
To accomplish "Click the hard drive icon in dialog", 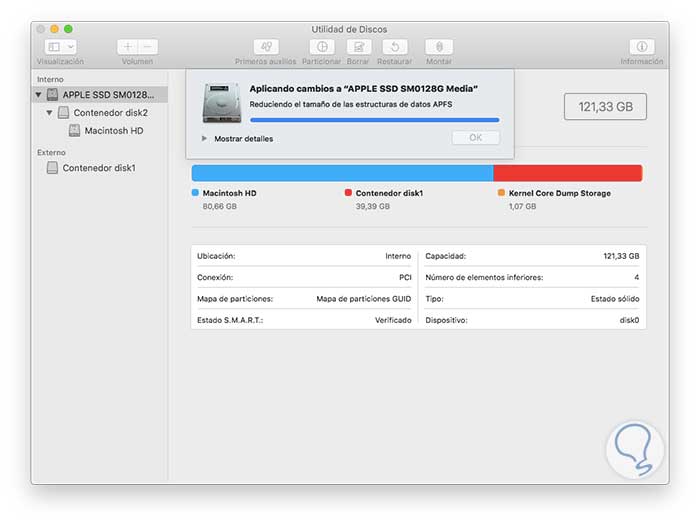I will click(x=222, y=103).
